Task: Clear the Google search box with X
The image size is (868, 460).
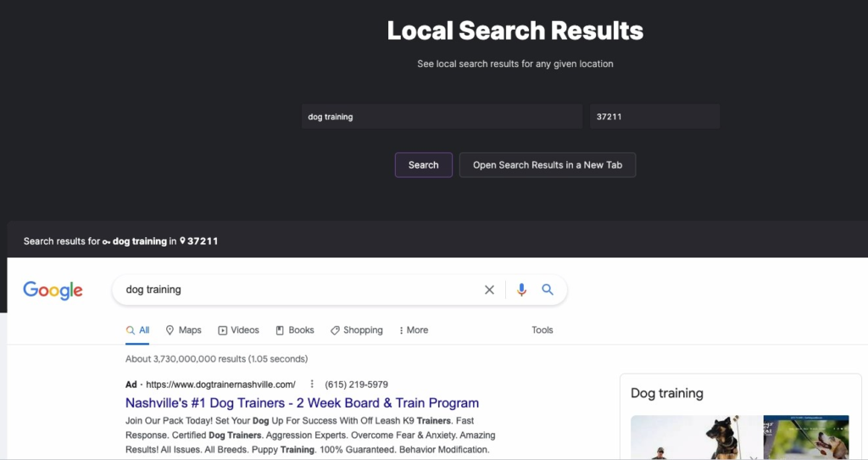Action: tap(489, 290)
